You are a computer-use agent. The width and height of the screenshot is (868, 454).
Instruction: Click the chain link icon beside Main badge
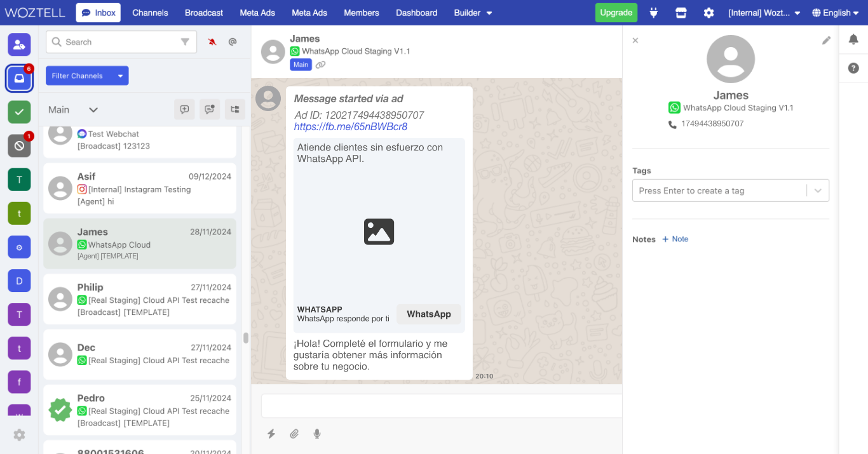point(321,65)
